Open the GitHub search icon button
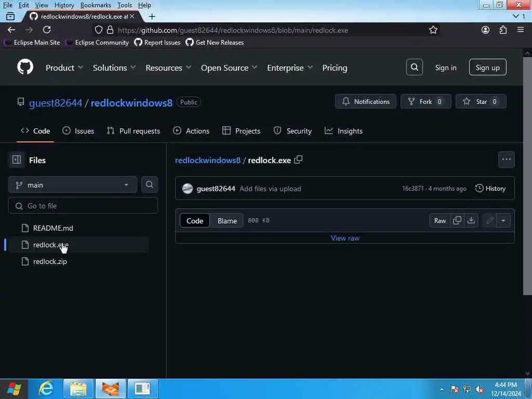 [x=414, y=67]
